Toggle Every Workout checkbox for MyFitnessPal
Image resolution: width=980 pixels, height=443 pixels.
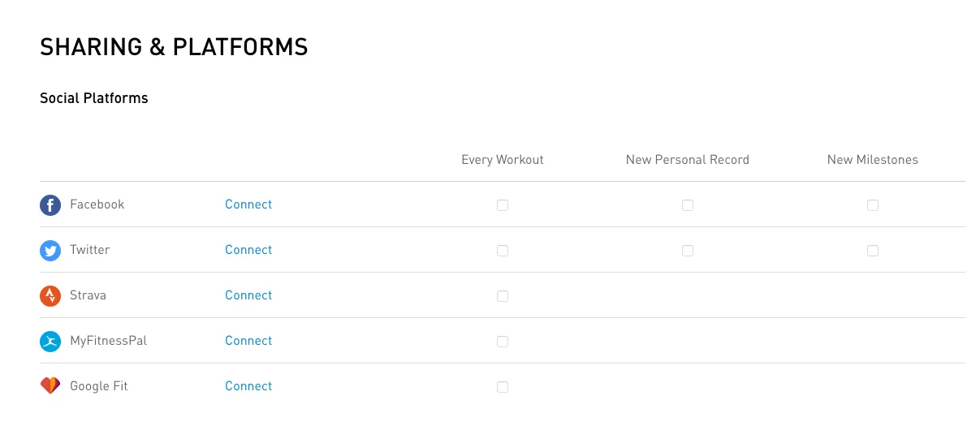click(503, 342)
